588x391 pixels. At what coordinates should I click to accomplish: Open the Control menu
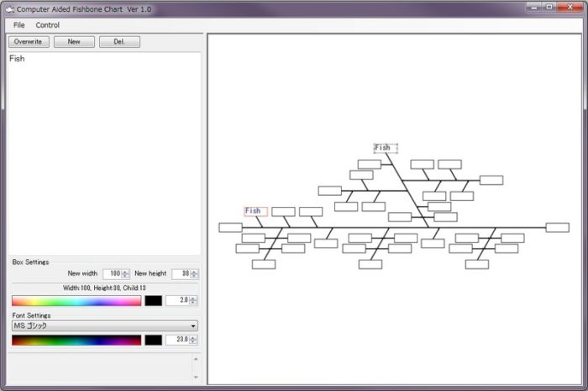pos(48,25)
